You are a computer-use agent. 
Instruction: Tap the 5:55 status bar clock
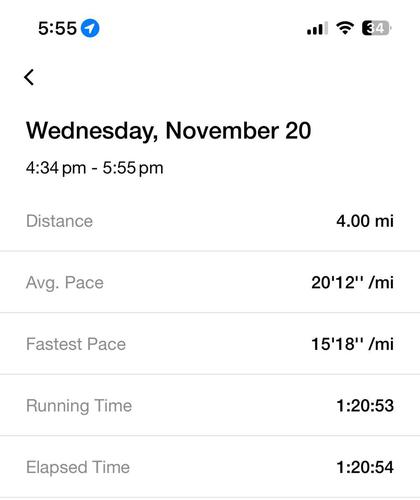click(57, 28)
